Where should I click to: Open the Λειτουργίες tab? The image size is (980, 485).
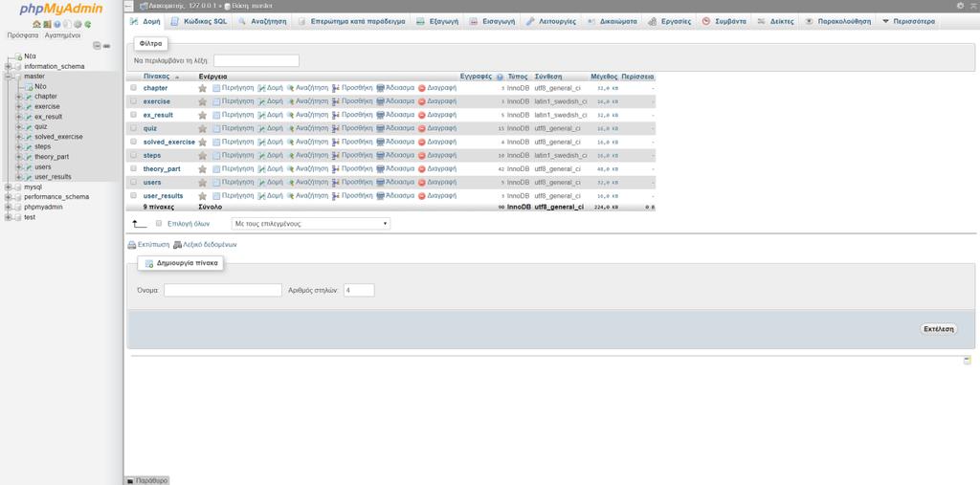coord(550,21)
